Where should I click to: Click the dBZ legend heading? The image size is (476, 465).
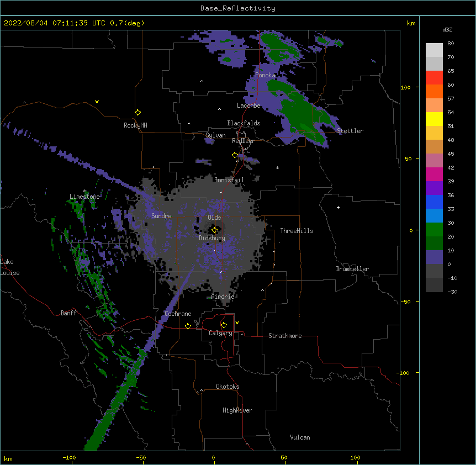(x=447, y=30)
